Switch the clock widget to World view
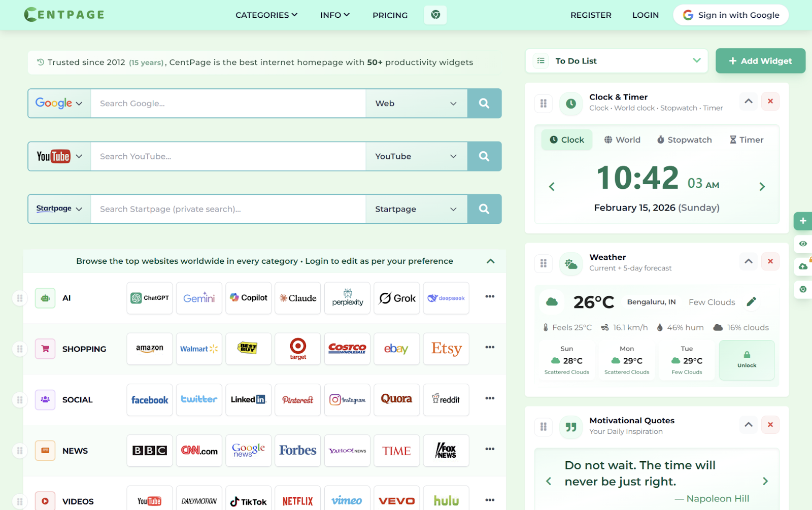 point(622,139)
